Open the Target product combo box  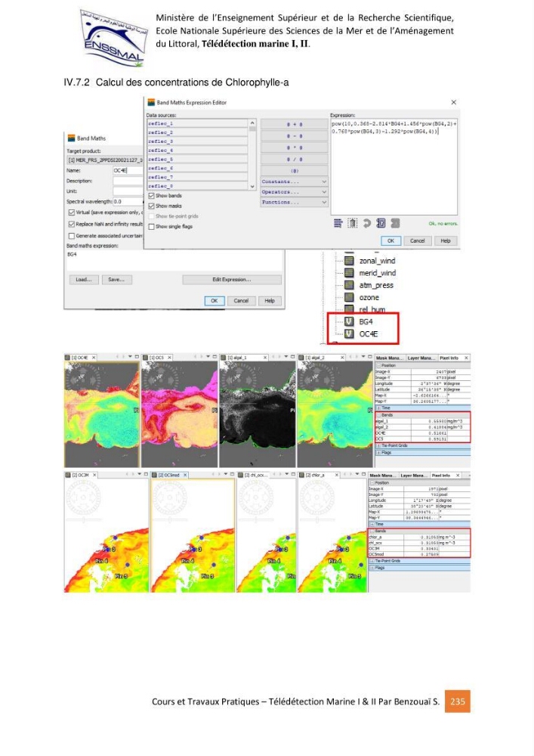104,160
